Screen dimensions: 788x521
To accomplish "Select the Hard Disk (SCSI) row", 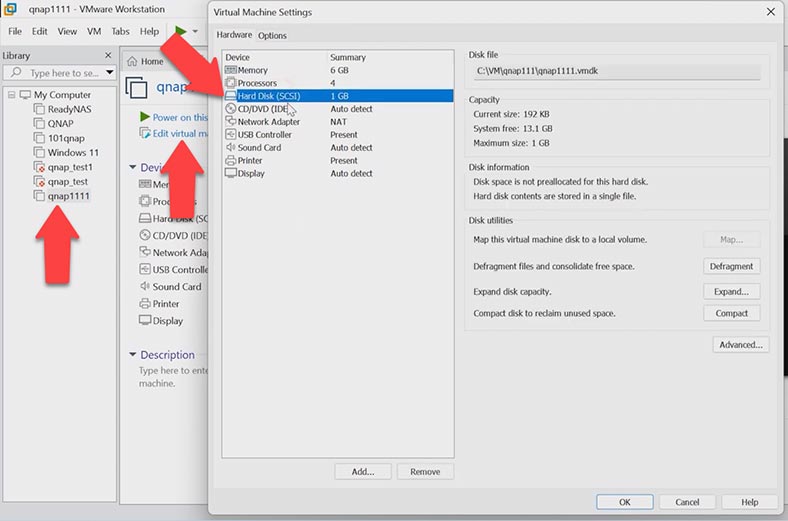I will pyautogui.click(x=339, y=95).
